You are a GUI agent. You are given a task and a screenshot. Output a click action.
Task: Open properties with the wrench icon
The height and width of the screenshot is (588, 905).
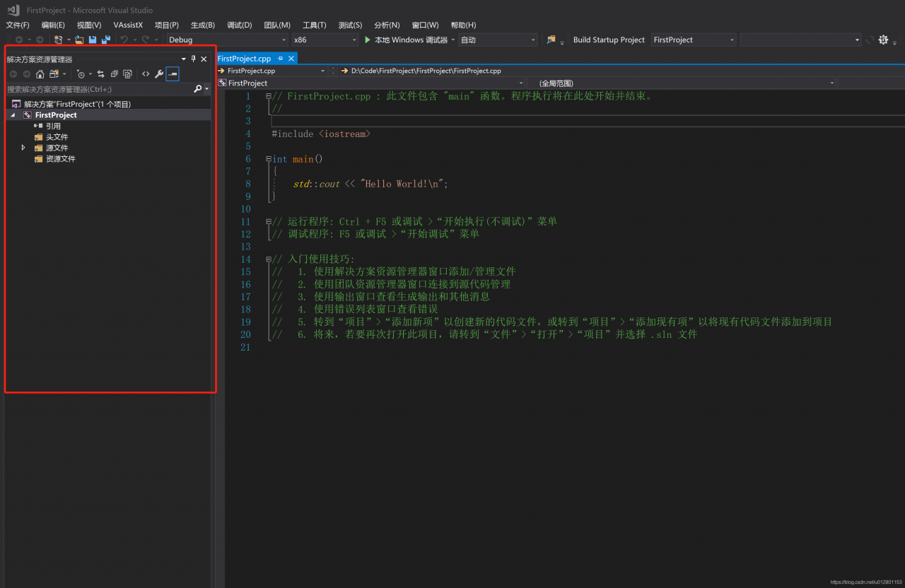[159, 74]
